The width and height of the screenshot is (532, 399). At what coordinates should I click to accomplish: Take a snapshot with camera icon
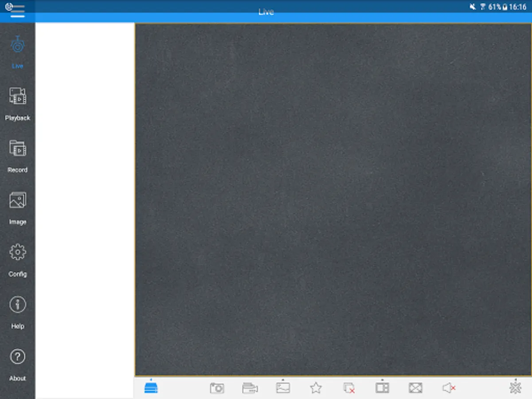(x=217, y=388)
